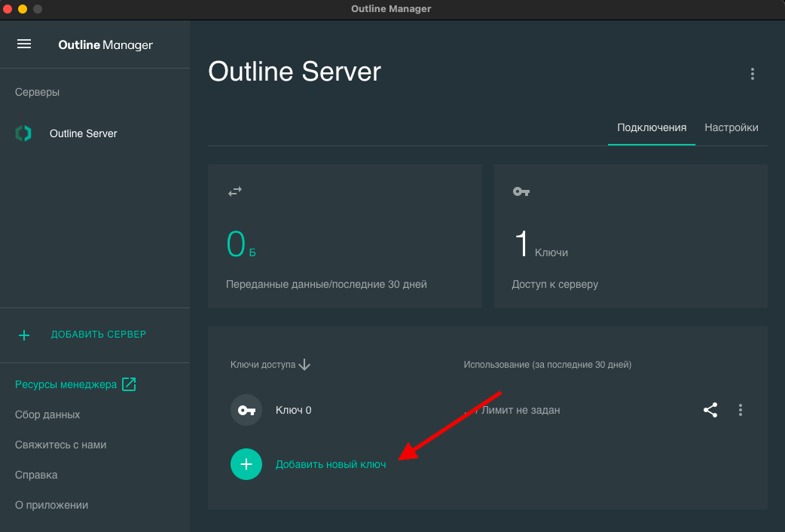Viewport: 785px width, 532px height.
Task: Click the Outline Manager sidebar logo text
Action: pyautogui.click(x=105, y=45)
